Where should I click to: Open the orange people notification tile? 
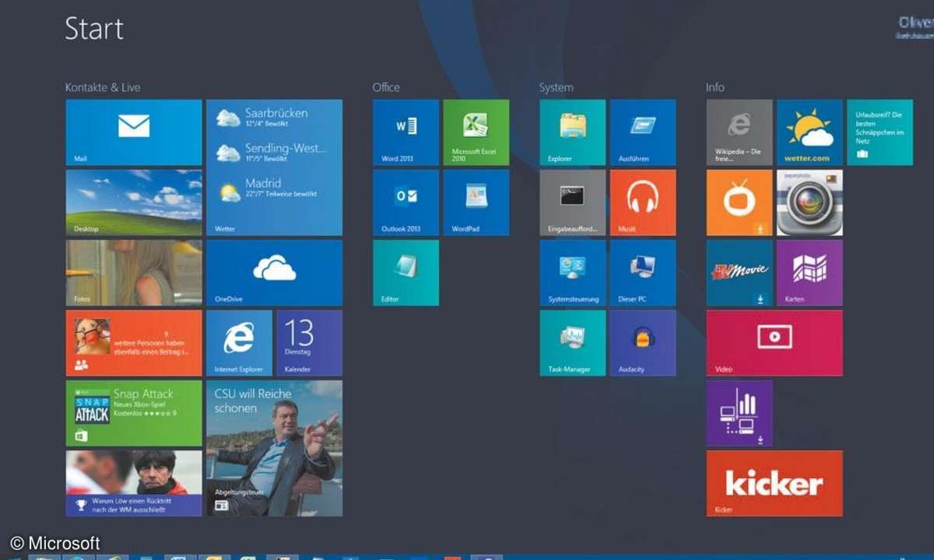coord(134,343)
